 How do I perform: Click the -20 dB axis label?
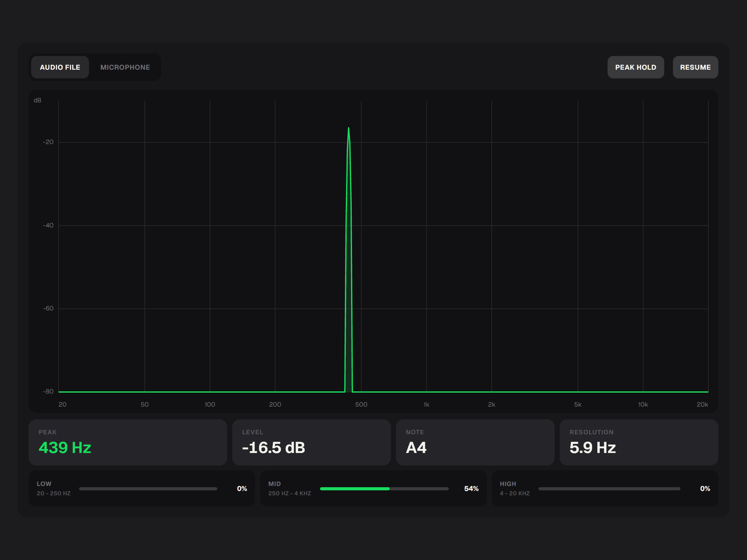[x=48, y=142]
